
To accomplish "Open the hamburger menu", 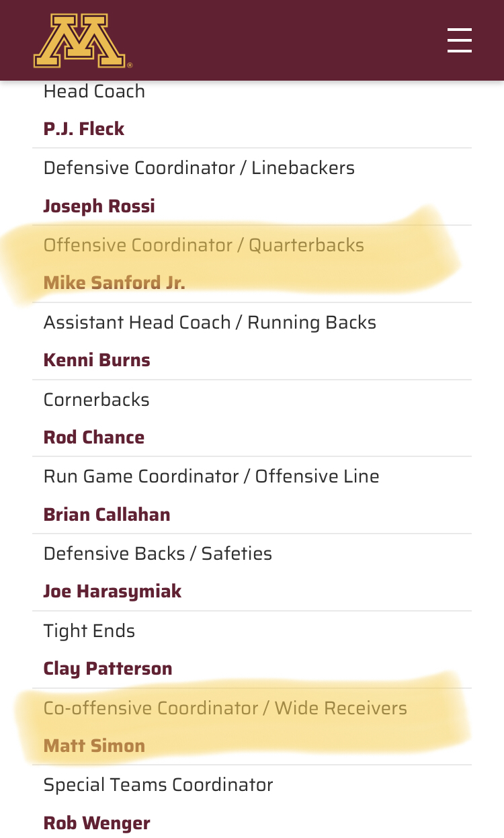I will pyautogui.click(x=460, y=40).
